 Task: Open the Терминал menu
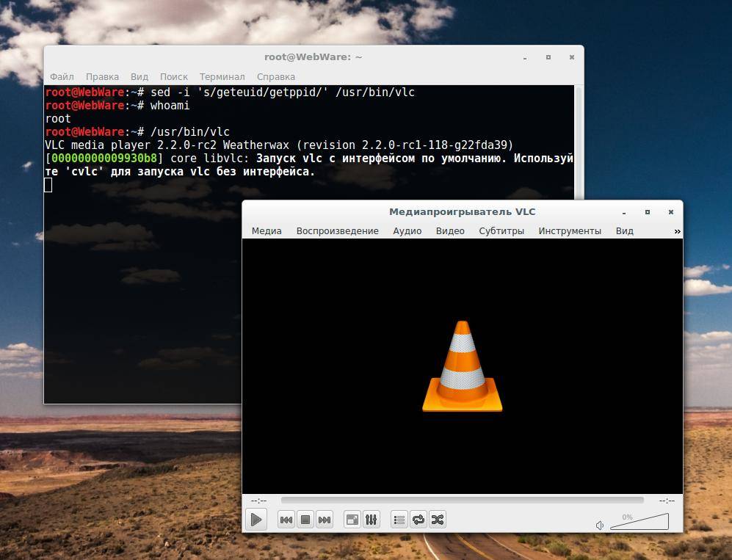click(222, 76)
